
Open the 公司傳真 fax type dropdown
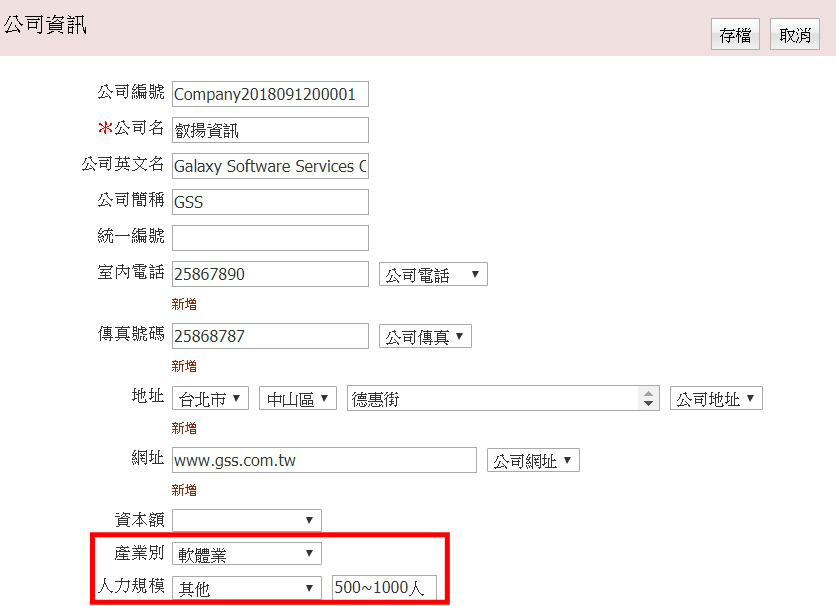(425, 336)
